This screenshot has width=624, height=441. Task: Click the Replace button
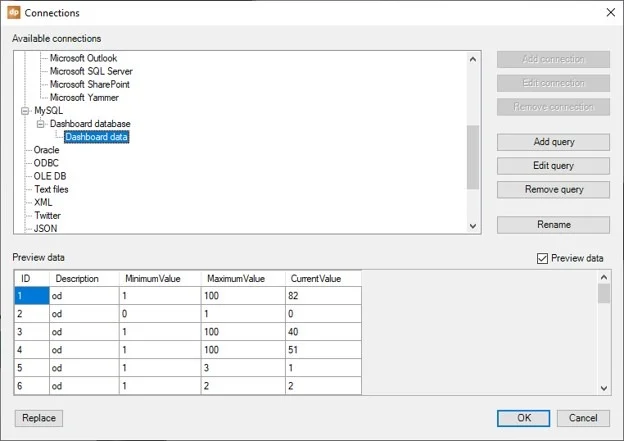[x=39, y=418]
